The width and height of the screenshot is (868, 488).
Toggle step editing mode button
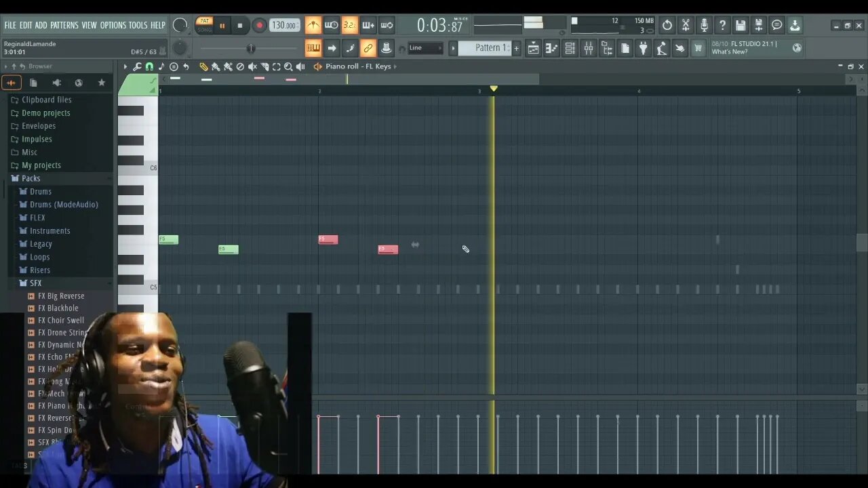click(x=350, y=48)
